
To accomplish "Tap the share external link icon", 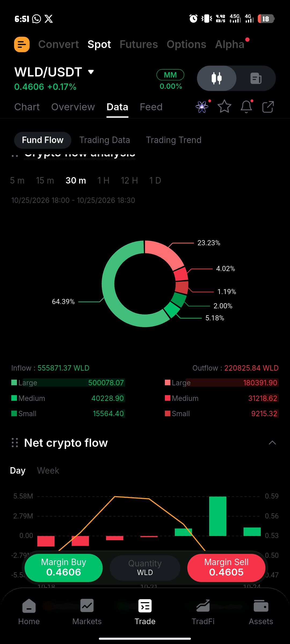I will 268,107.
